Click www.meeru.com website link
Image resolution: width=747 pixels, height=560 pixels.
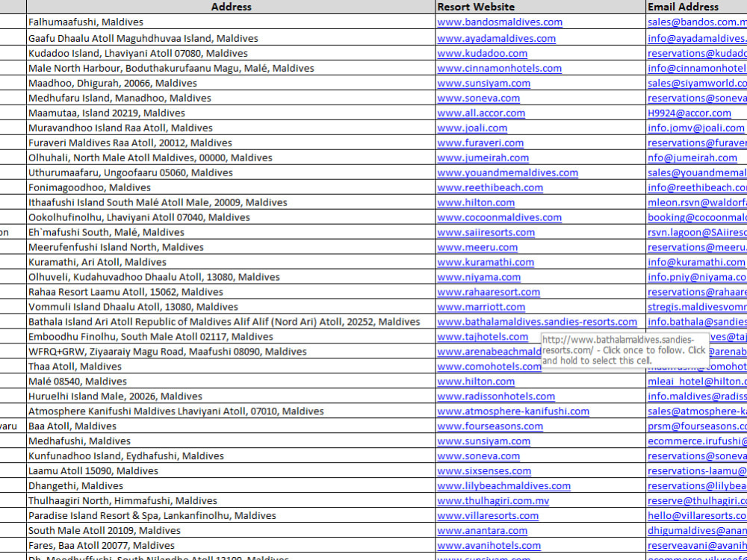point(477,247)
